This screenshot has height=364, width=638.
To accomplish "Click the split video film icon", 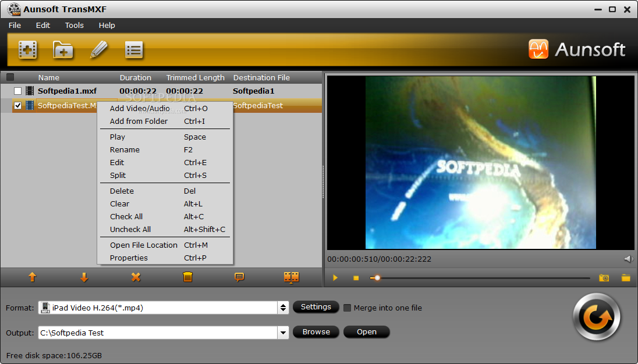I will 291,277.
